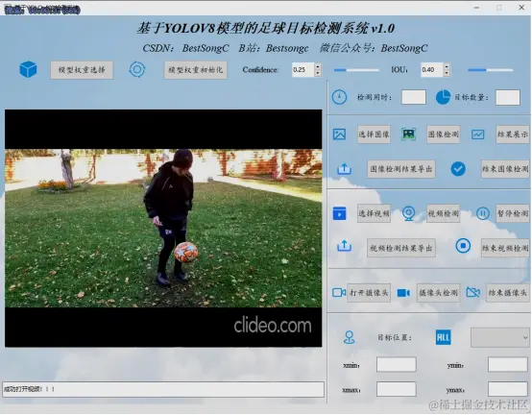Click the 摄像头检测 button
Screen dimensions: 532x415
click(x=438, y=292)
